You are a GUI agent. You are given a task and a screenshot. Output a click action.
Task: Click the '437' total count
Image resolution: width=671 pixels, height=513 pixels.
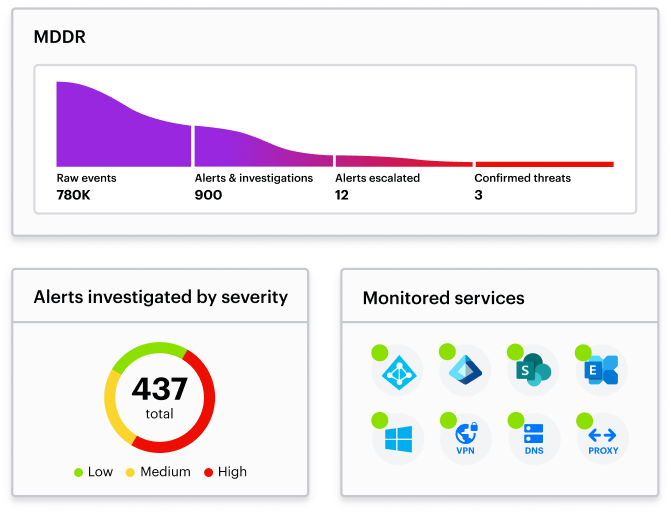[x=159, y=388]
